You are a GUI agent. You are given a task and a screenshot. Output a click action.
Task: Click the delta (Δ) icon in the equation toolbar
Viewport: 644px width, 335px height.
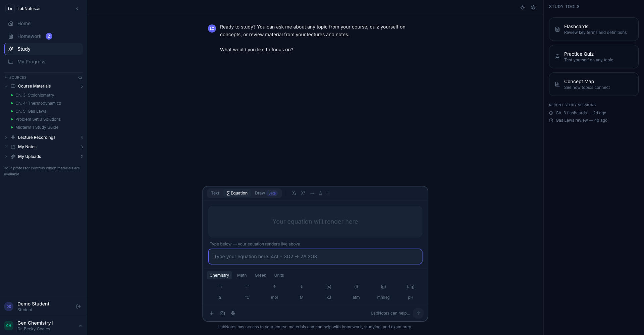coord(321,193)
